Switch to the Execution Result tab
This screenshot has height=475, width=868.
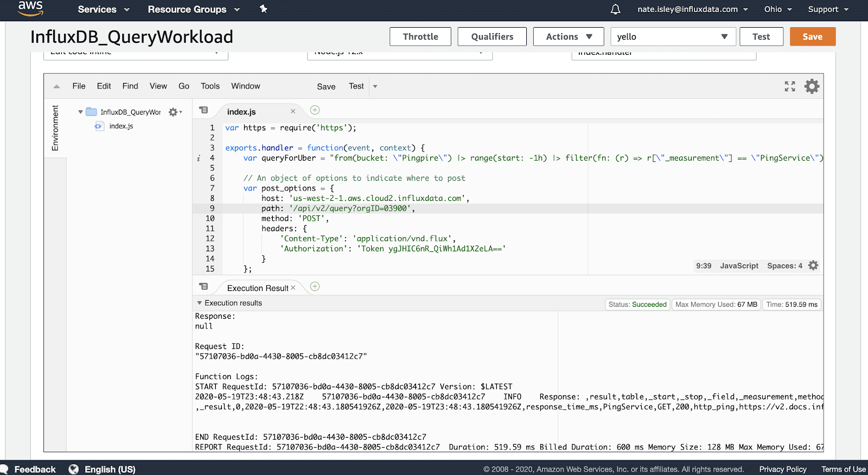point(258,288)
